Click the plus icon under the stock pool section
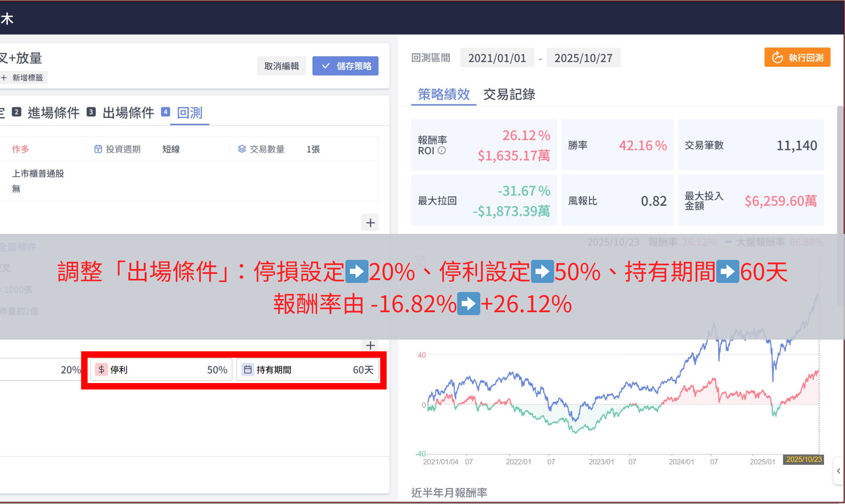Screen dimensions: 845x504 [x=370, y=223]
